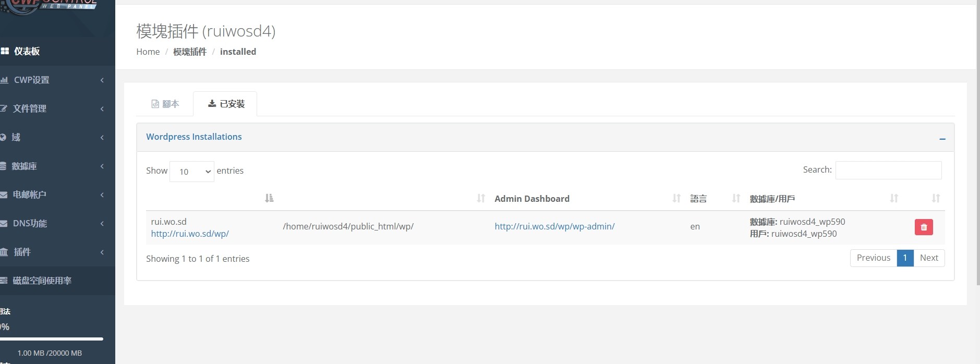Sort Admin Dashboard column via arrows icon
980x364 pixels.
[x=676, y=198]
